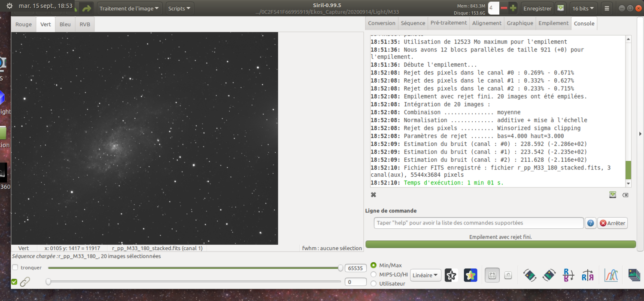The height and width of the screenshot is (301, 644).
Task: Click the export console log icon
Action: pyautogui.click(x=613, y=195)
